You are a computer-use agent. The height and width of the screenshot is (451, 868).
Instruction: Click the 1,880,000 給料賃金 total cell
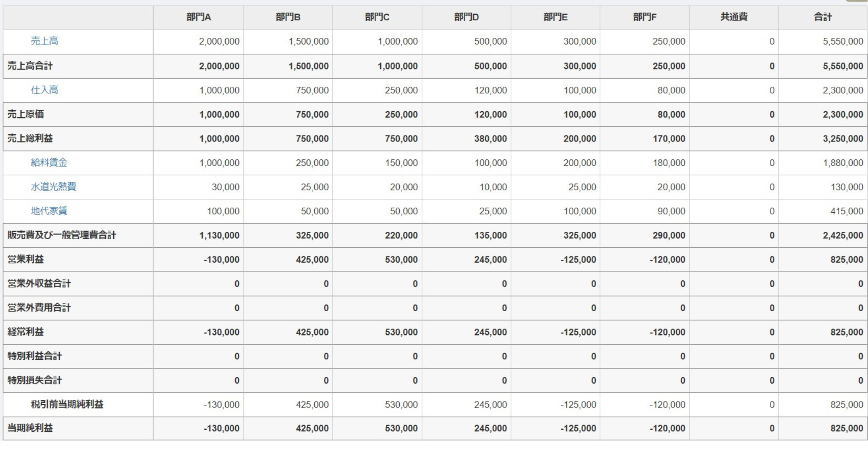tap(843, 163)
